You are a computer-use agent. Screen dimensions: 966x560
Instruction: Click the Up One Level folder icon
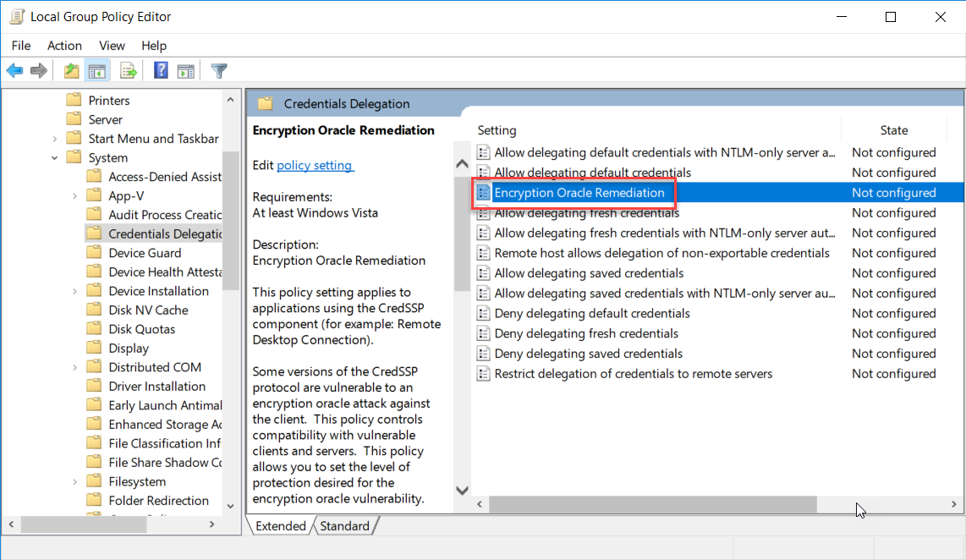[72, 71]
